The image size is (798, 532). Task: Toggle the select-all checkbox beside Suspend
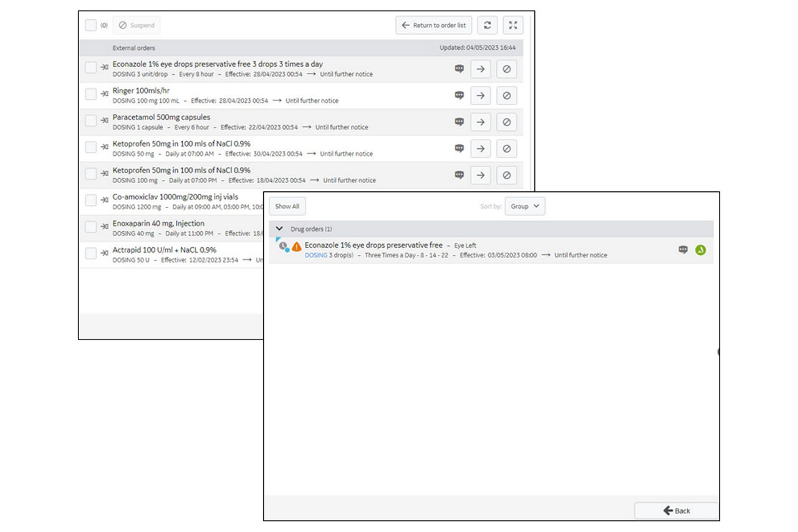click(x=91, y=26)
